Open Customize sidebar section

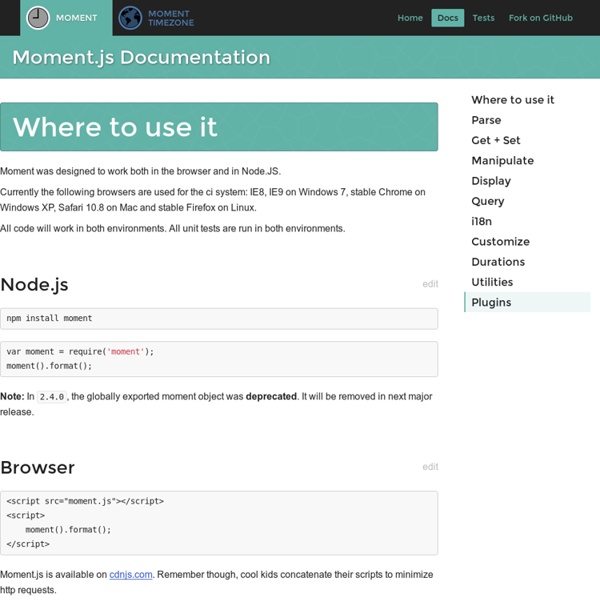(500, 242)
